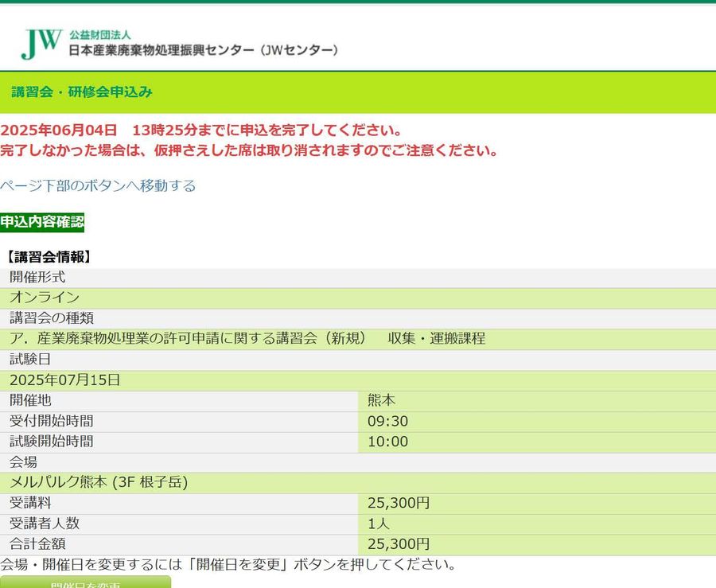Select the 1人 attendee count
Screen dimensions: 716x588
[x=379, y=524]
